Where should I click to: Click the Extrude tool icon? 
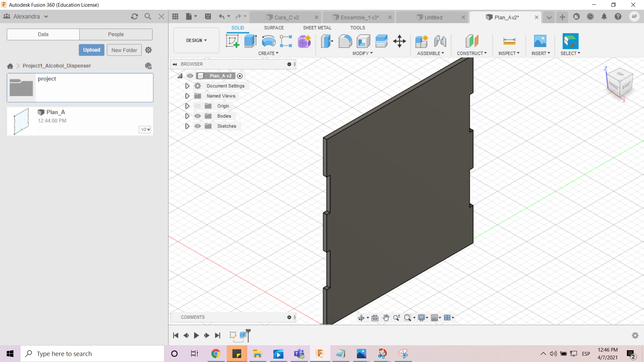pos(250,41)
